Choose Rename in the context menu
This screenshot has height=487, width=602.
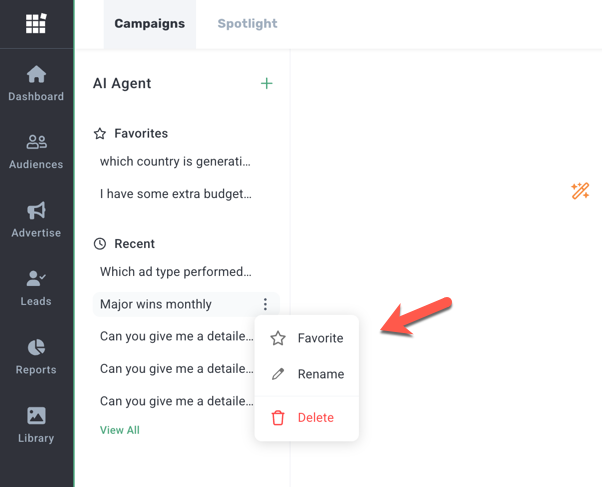point(307,374)
